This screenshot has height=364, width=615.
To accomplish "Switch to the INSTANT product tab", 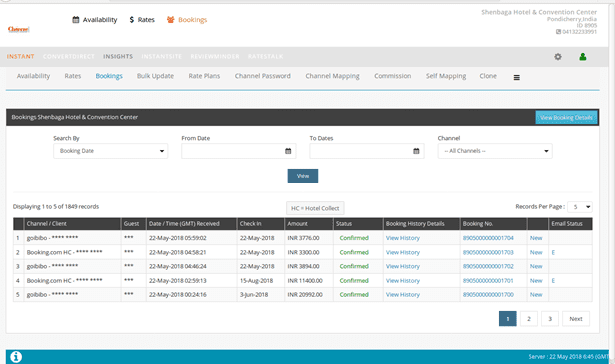I will tap(20, 56).
